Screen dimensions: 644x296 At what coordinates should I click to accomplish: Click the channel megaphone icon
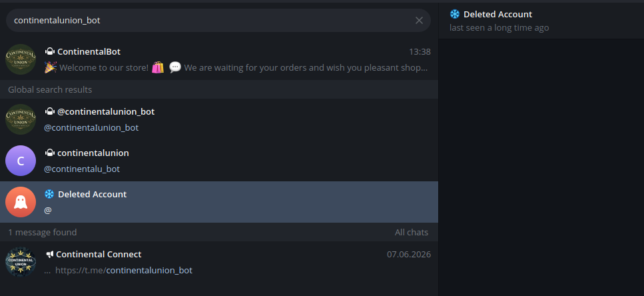[50, 255]
